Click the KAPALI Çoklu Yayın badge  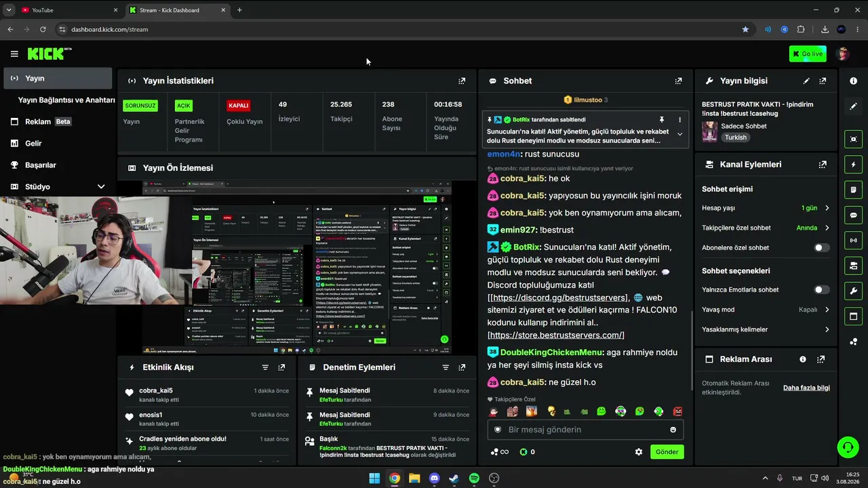[x=239, y=106]
